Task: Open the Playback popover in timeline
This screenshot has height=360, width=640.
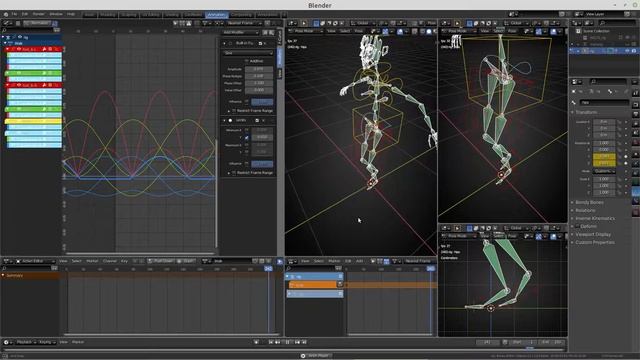Action: (26, 342)
